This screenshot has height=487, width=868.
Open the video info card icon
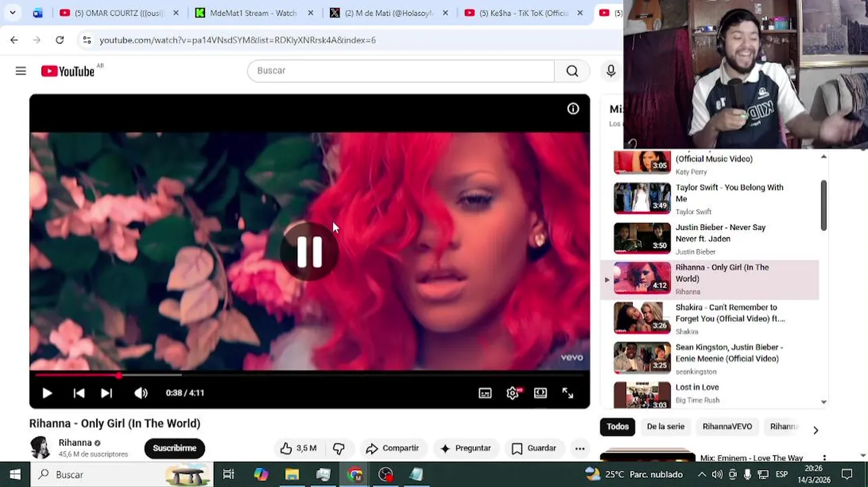pos(573,109)
